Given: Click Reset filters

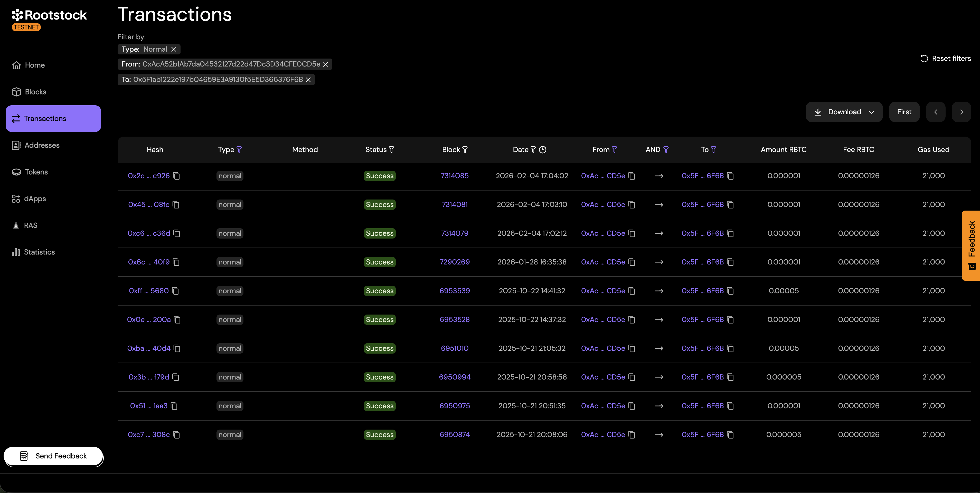Looking at the screenshot, I should click(x=946, y=58).
